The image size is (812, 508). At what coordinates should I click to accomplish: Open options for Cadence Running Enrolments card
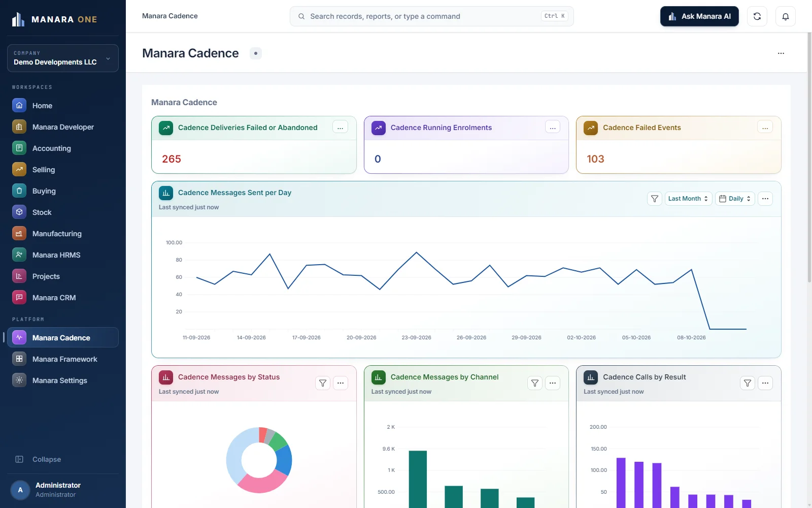click(553, 128)
